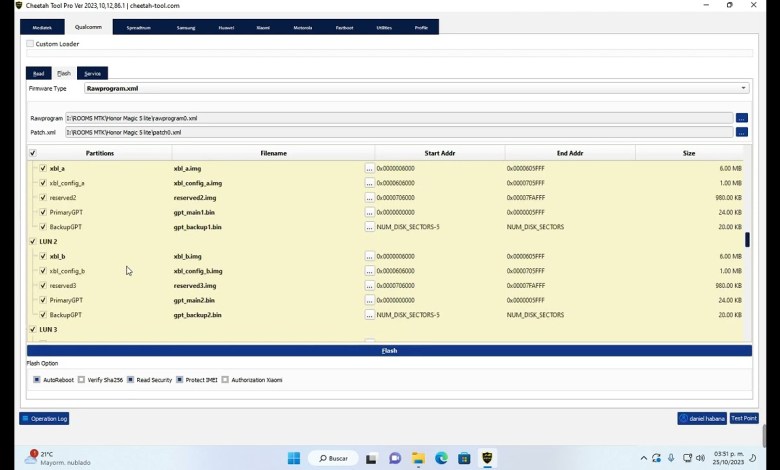Screen dimensions: 780x470
Task: Browse file for gpt_main1.bin row
Action: 369,212
